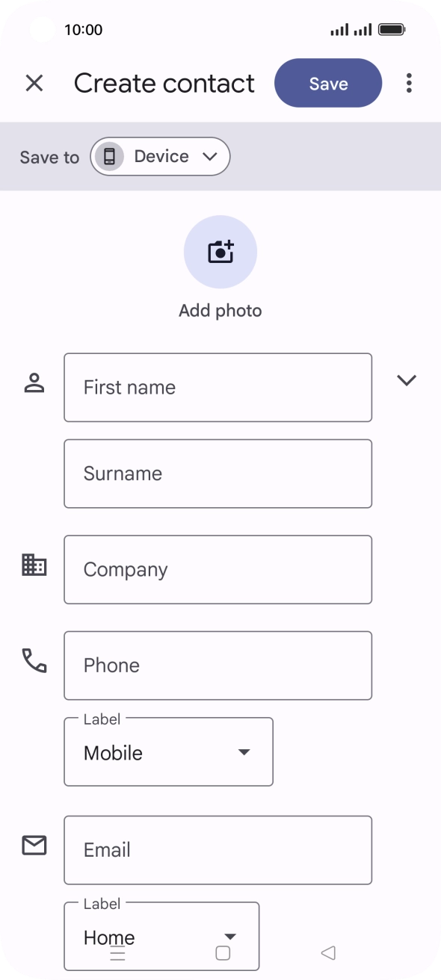Screen dimensions: 441x980
Task: Expand more name fields with the chevron
Action: (x=407, y=380)
